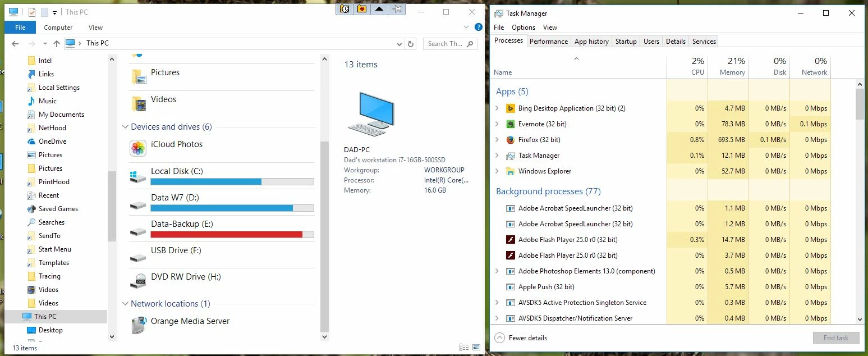Switch to the Startup tab
Screen dimensions: 868x356
point(626,41)
